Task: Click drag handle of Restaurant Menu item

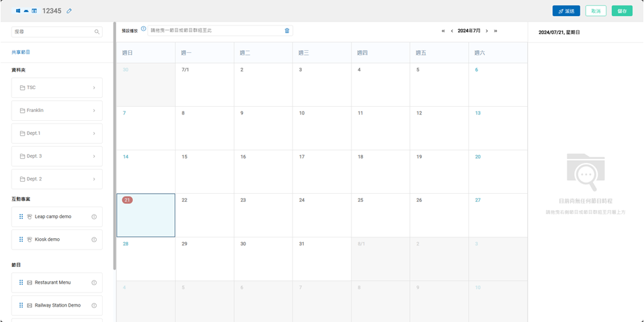Action: [21, 282]
